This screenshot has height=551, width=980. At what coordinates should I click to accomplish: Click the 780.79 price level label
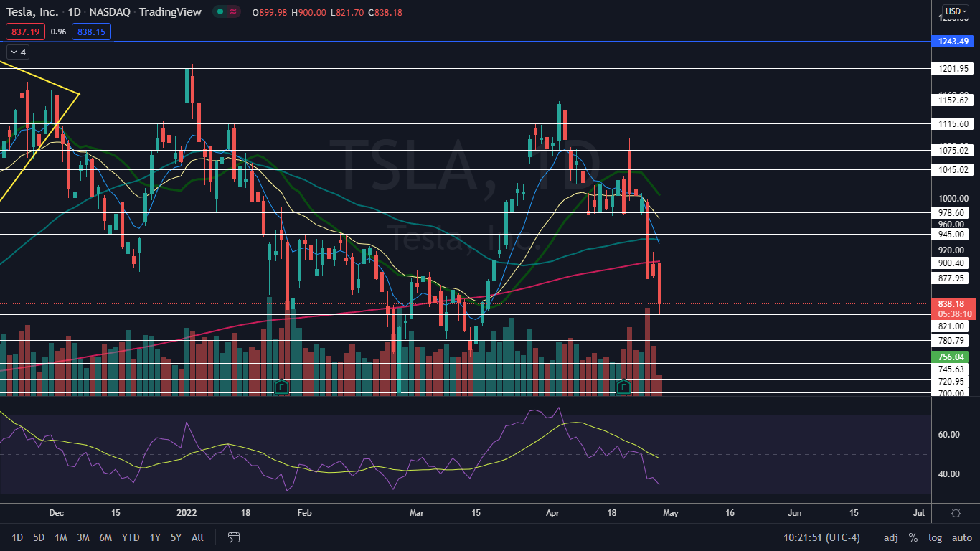coord(951,341)
